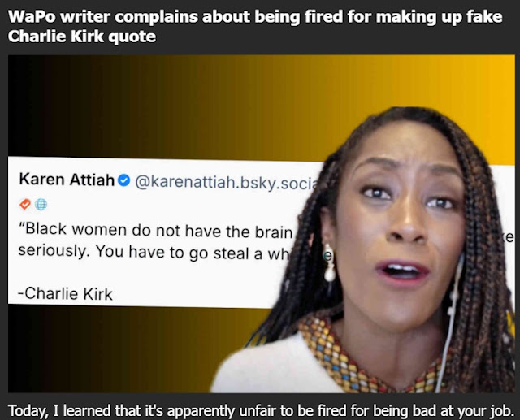Screen dimensions: 520x420
Task: Click the pearl earring in the photo
Action: (329, 262)
